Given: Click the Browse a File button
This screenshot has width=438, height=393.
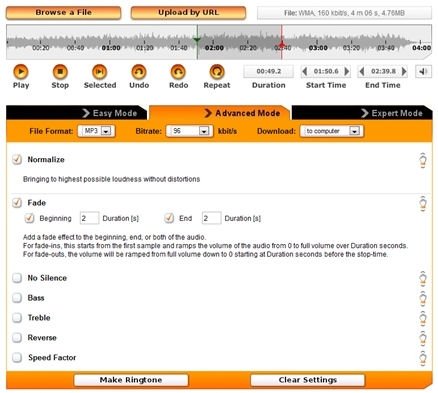Looking at the screenshot, I should (x=63, y=13).
